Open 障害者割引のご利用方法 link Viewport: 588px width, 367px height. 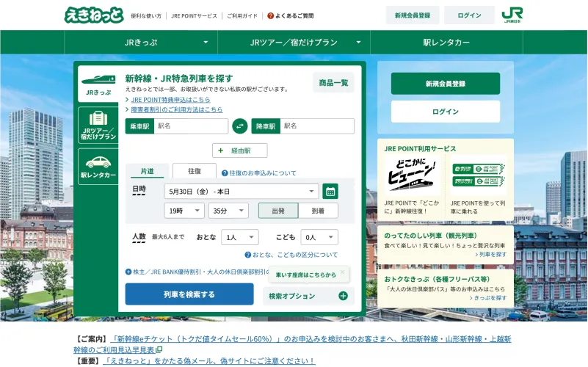(x=177, y=109)
